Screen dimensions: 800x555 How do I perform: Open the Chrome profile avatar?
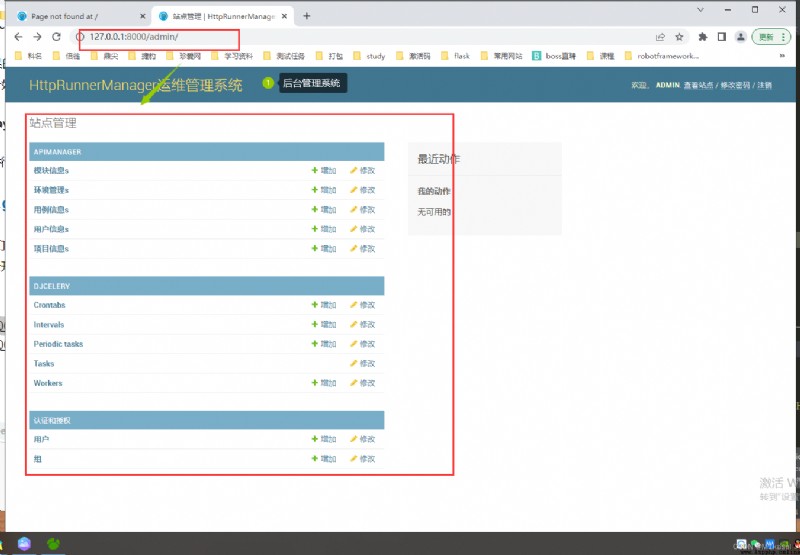tap(740, 37)
